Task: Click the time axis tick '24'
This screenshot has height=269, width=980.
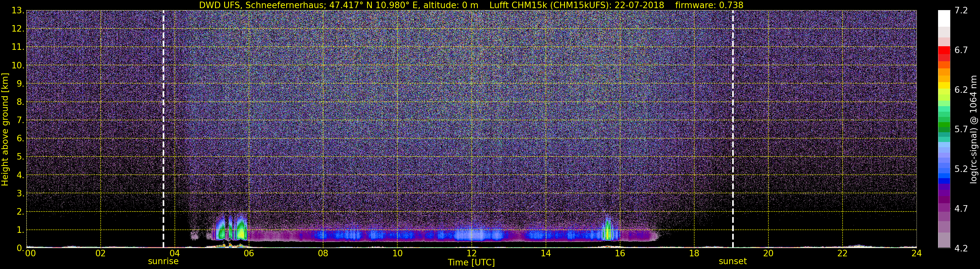Action: tap(917, 253)
